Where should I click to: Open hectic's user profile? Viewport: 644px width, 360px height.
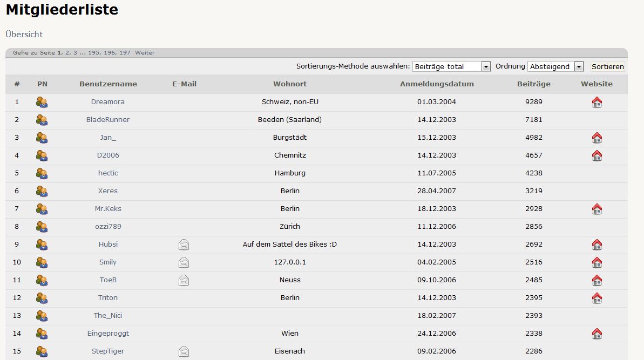click(x=108, y=173)
